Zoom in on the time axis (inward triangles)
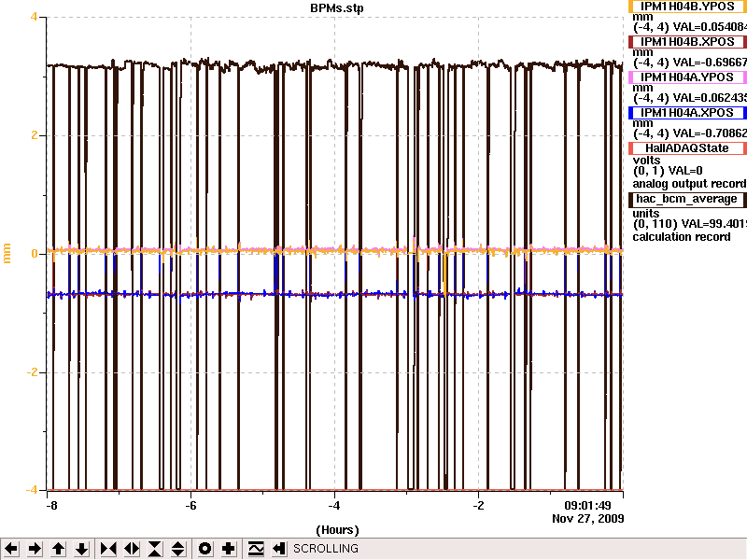 [108, 549]
